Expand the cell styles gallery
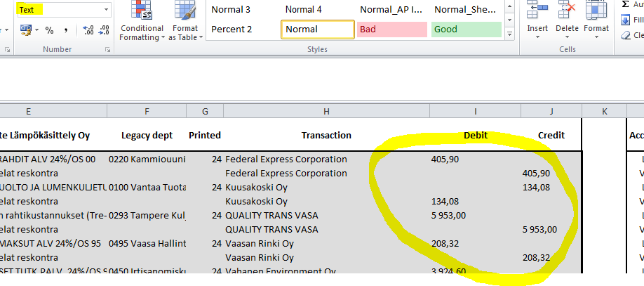Image resolution: width=644 pixels, height=286 pixels. (511, 33)
